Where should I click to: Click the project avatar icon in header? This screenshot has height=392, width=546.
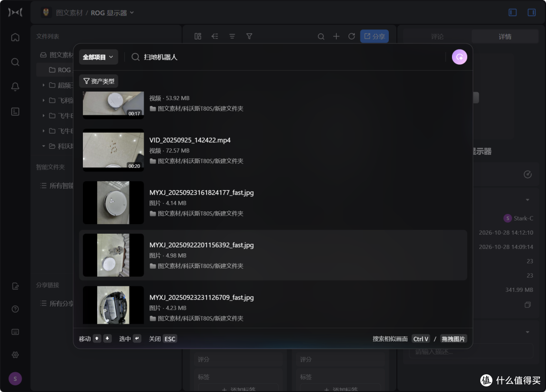[46, 13]
